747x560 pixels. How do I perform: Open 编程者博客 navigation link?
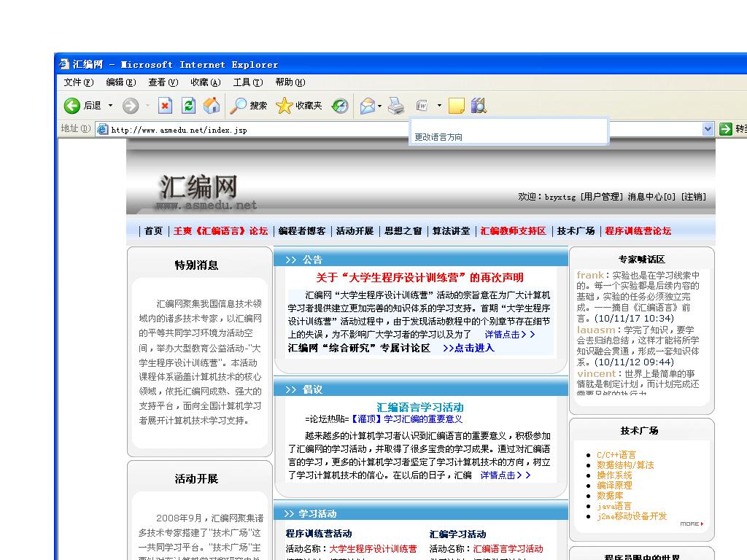coord(302,231)
